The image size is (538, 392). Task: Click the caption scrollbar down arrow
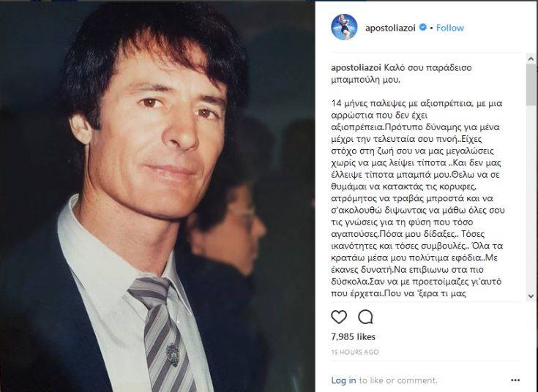pos(531,296)
